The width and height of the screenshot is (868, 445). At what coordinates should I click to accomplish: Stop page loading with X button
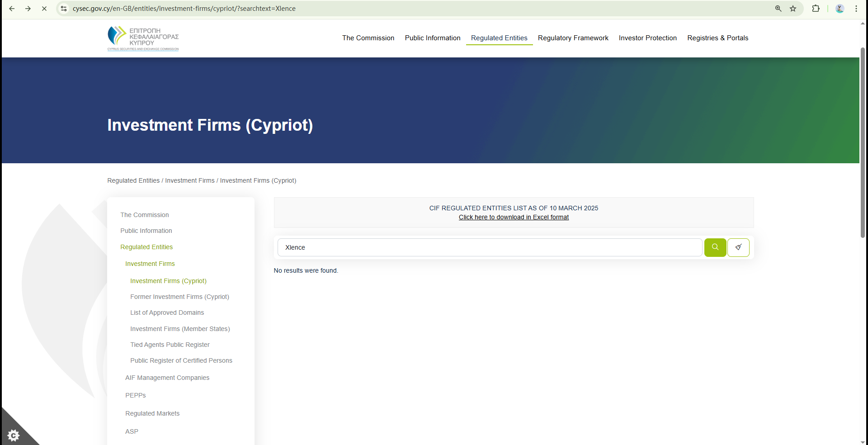tap(44, 9)
